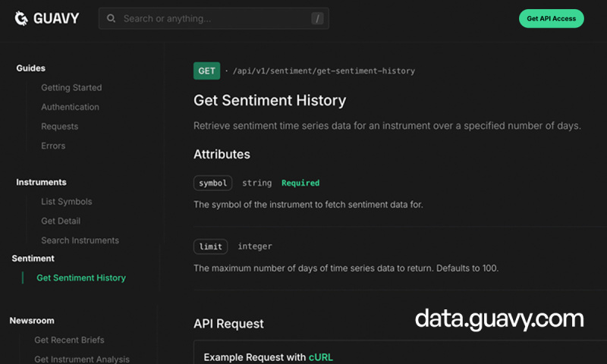Select List Symbols in sidebar
The image size is (607, 364).
(x=66, y=202)
